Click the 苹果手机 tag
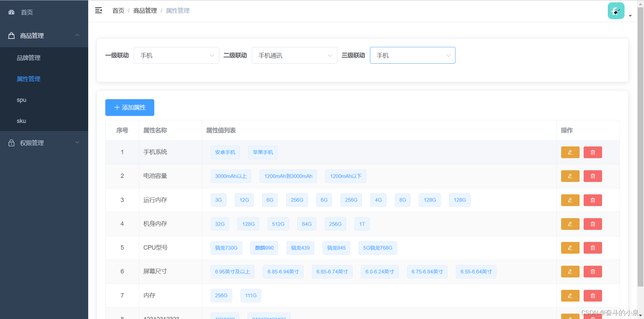 point(263,152)
